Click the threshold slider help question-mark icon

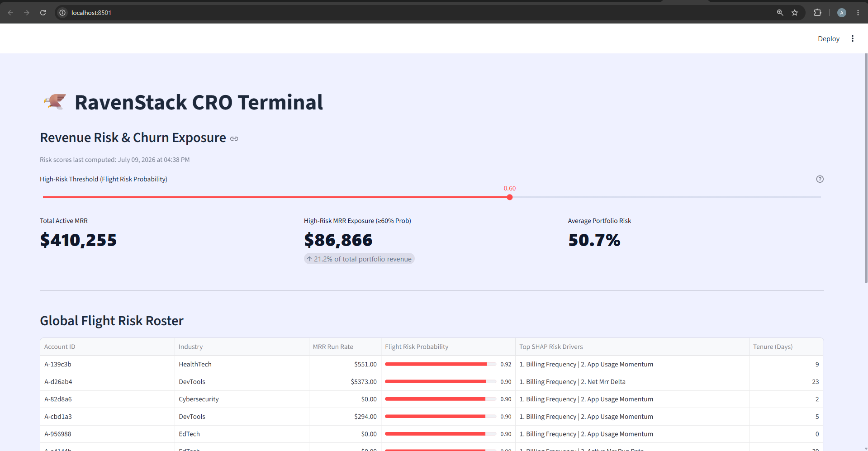pos(820,179)
